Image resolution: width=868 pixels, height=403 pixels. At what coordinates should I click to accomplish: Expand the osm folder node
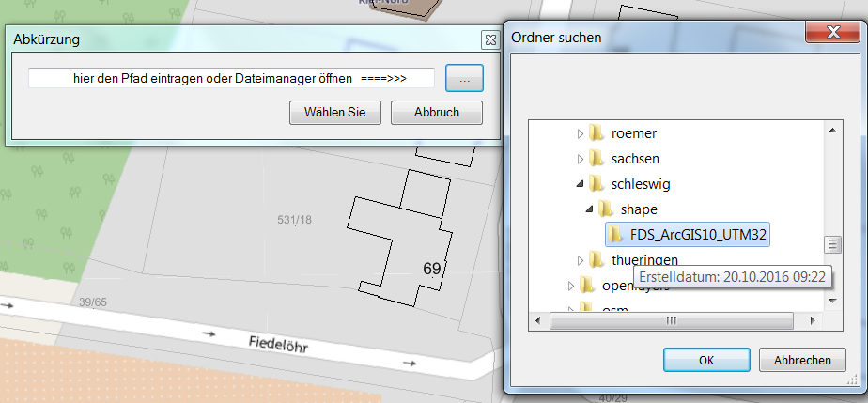tap(571, 308)
